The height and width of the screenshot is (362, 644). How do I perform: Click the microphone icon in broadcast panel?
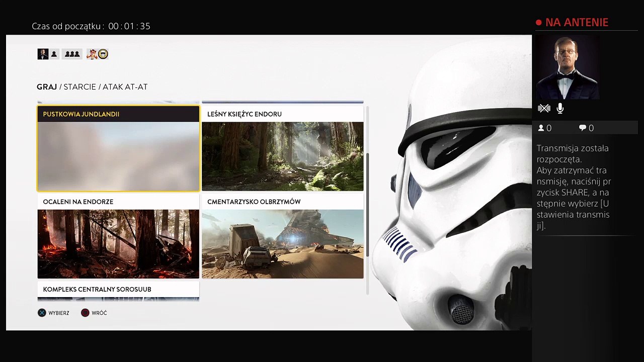[560, 108]
